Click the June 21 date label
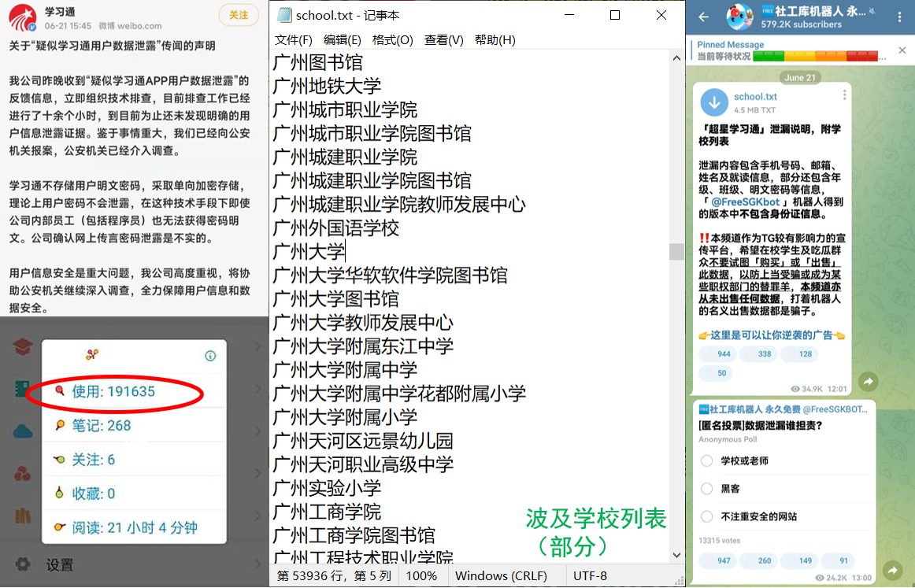Screen dimensions: 915x588 click(799, 78)
